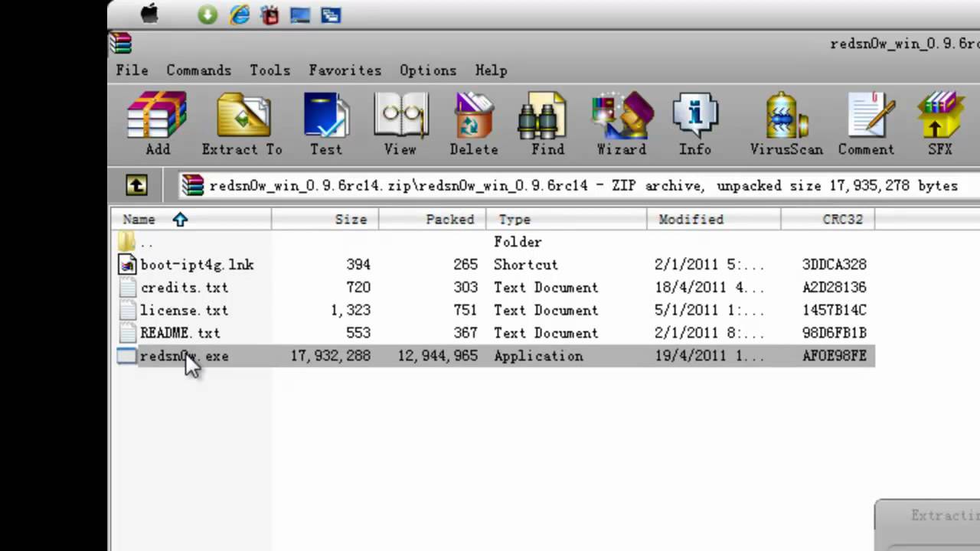Click CRC32 value AF0E98FE
The width and height of the screenshot is (980, 551).
835,356
